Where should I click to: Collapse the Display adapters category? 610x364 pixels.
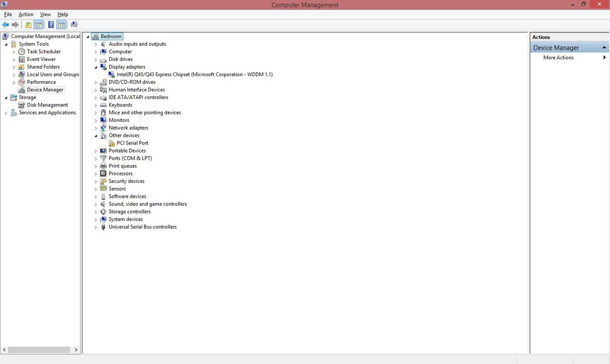click(96, 67)
